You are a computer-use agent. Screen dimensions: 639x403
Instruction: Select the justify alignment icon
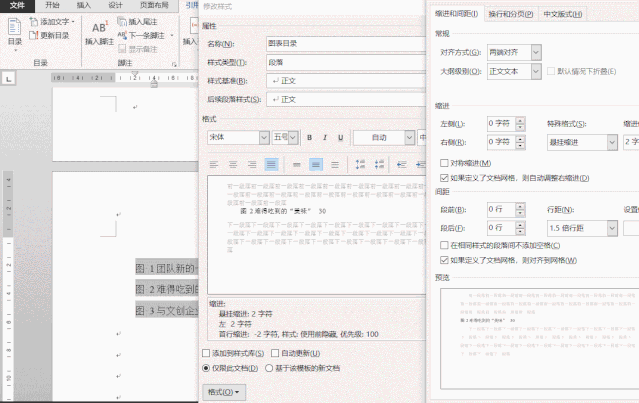coord(271,164)
